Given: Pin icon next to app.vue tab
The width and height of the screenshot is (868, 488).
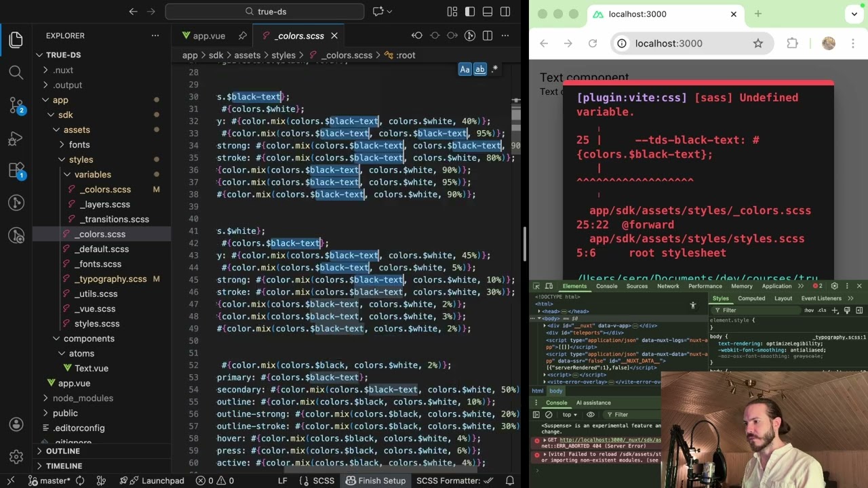Looking at the screenshot, I should tap(242, 36).
